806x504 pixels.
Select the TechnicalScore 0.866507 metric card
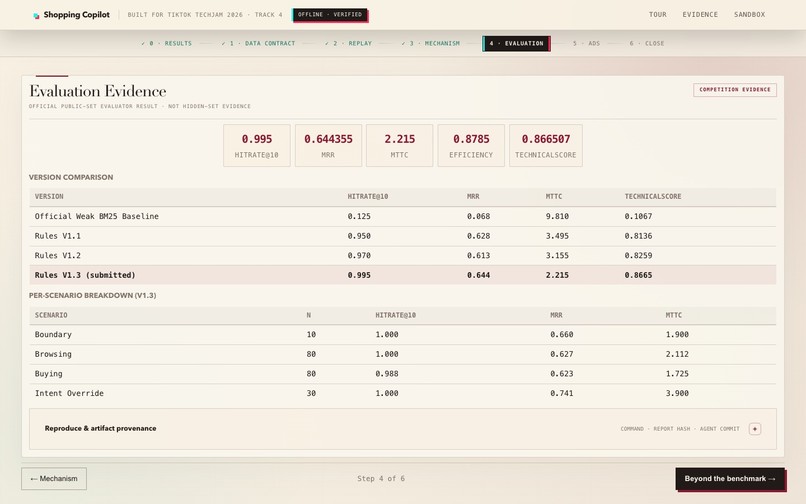coord(545,146)
